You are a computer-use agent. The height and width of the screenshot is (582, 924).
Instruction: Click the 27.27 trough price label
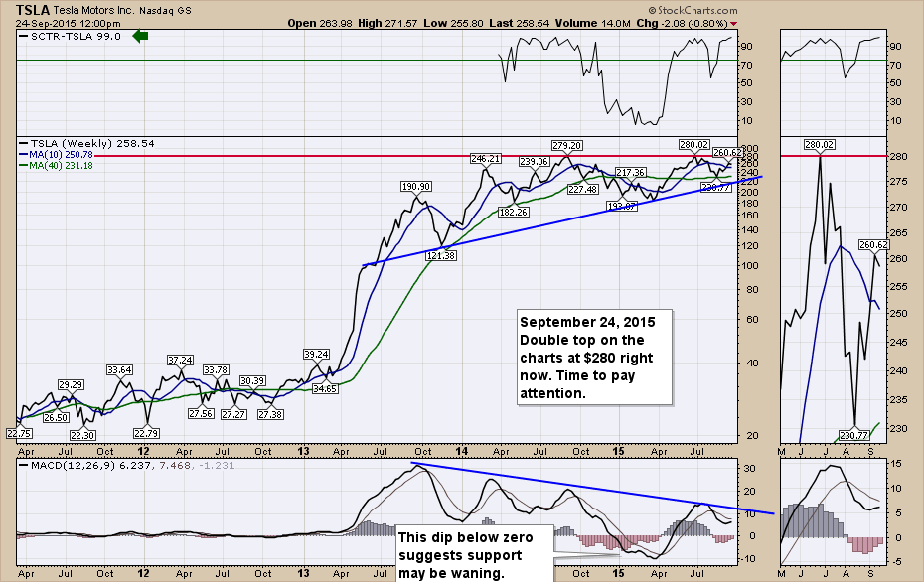[x=233, y=415]
